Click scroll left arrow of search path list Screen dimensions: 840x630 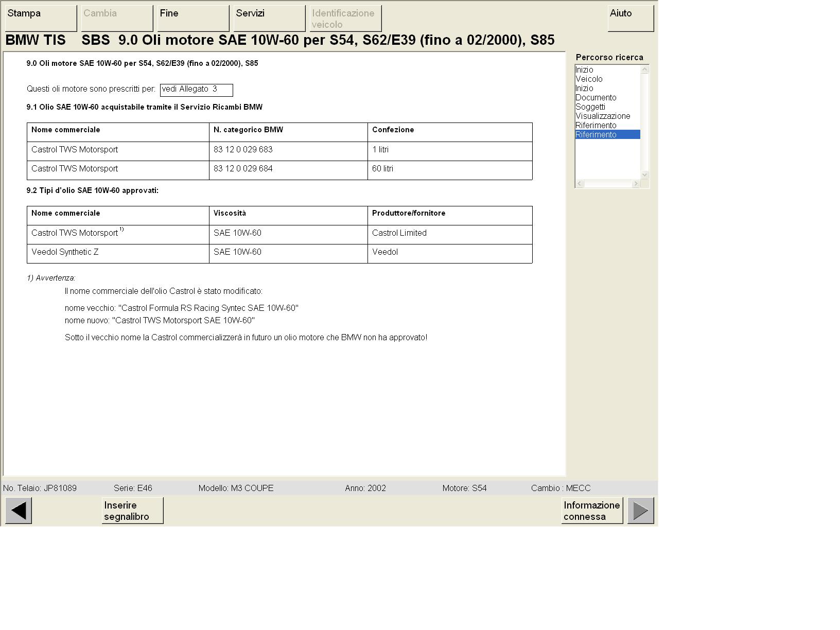(x=580, y=184)
